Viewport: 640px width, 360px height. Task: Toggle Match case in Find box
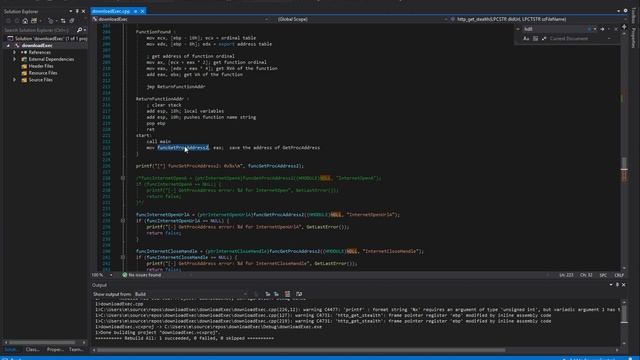click(x=526, y=39)
